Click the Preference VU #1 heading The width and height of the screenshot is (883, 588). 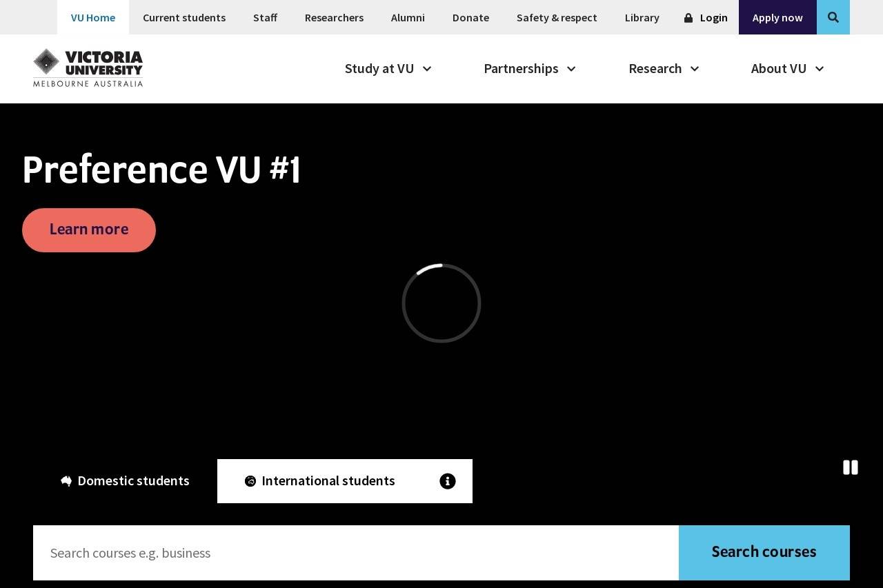point(161,170)
